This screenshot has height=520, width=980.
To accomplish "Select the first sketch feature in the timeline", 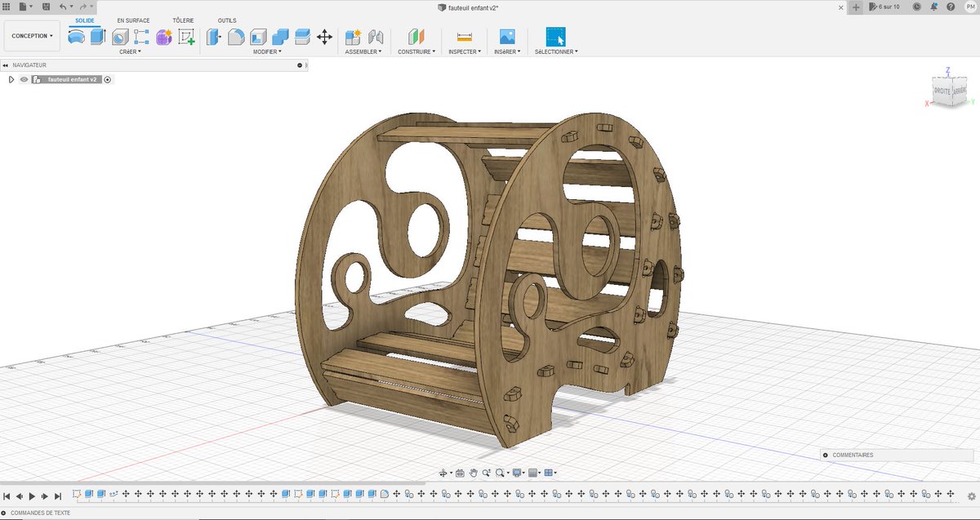I will (x=77, y=495).
